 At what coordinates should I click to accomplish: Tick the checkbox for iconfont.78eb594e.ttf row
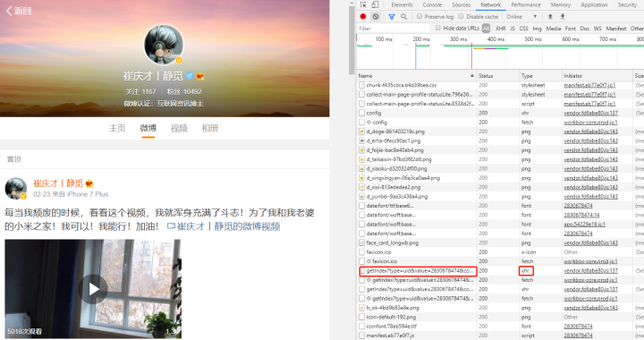(x=361, y=326)
